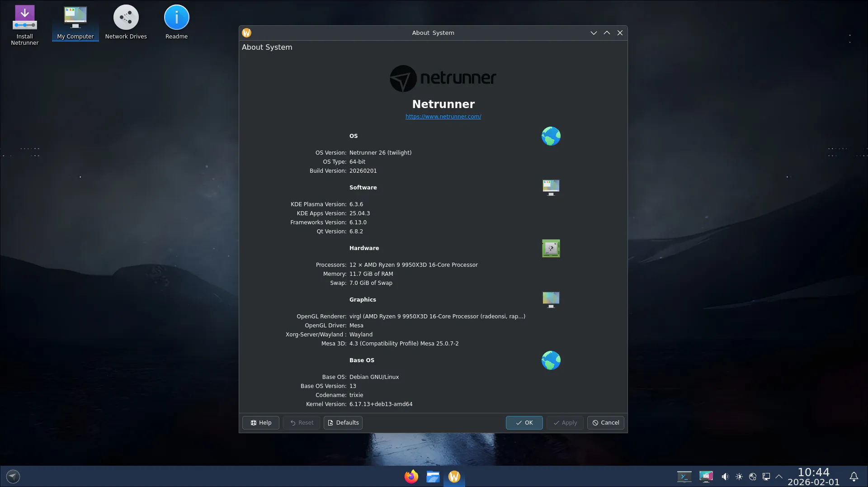Viewport: 868px width, 487px height.
Task: Expand hidden system tray icons
Action: (x=779, y=477)
